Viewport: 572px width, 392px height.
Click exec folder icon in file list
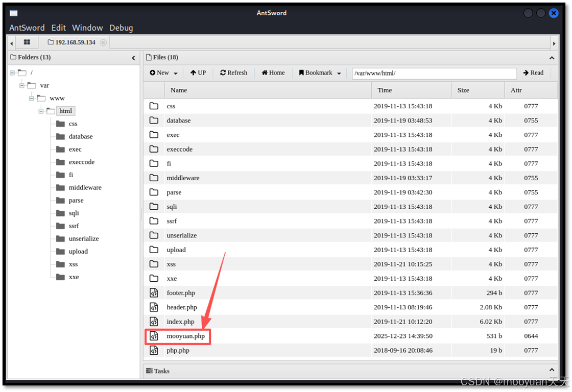154,135
